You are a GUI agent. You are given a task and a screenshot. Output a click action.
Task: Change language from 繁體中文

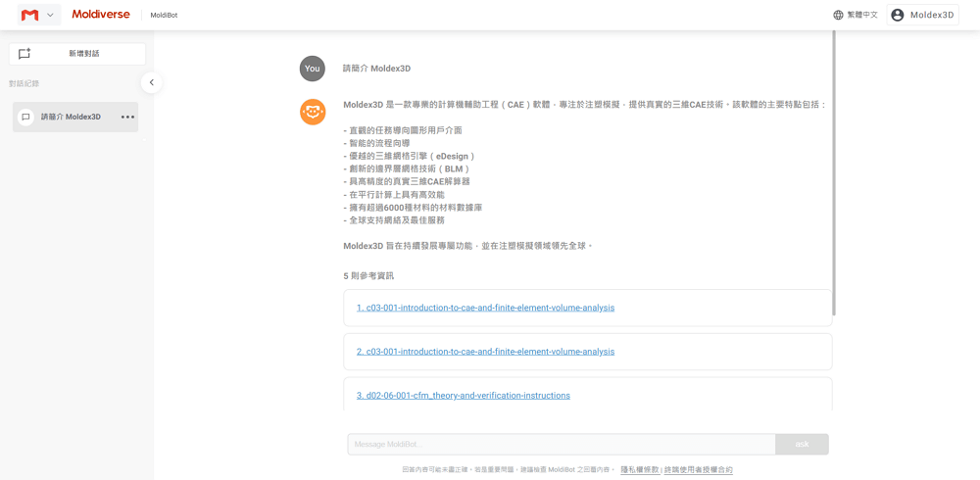[x=862, y=15]
